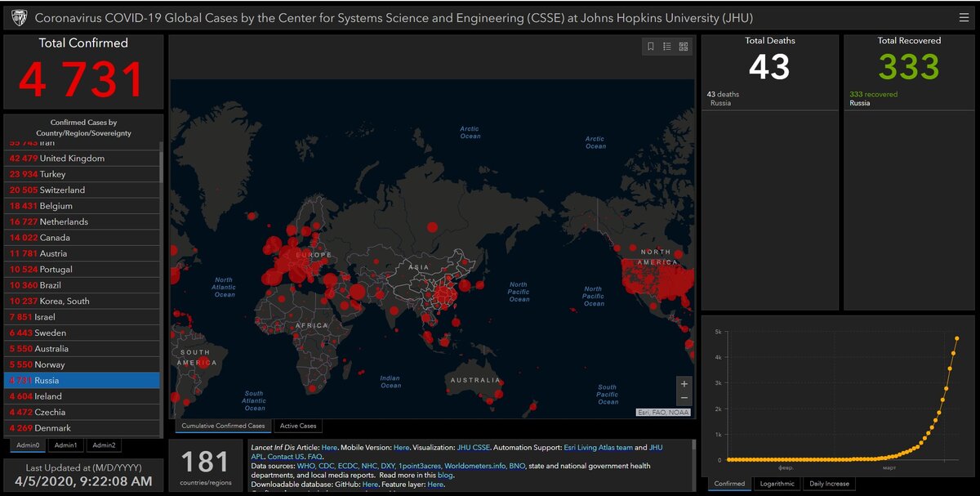
Task: Open map bookmarks icon
Action: point(651,47)
